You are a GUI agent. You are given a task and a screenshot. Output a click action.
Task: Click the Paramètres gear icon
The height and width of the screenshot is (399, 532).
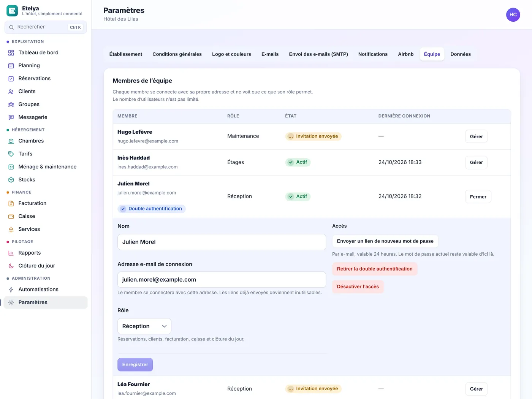[11, 302]
